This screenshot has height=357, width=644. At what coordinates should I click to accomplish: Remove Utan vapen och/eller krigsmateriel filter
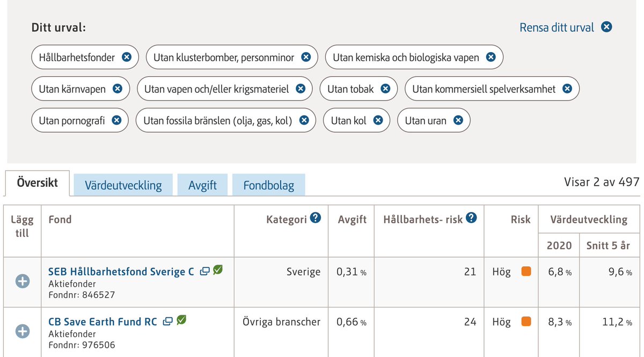click(x=301, y=89)
